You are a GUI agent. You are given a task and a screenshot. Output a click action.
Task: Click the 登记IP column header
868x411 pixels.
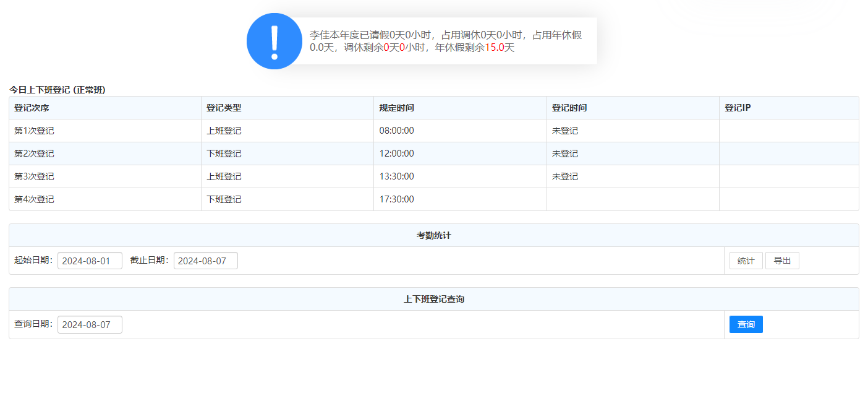pos(738,108)
